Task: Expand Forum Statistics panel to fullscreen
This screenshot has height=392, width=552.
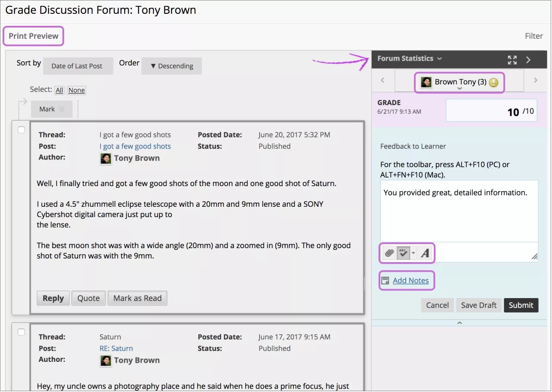Action: tap(512, 59)
